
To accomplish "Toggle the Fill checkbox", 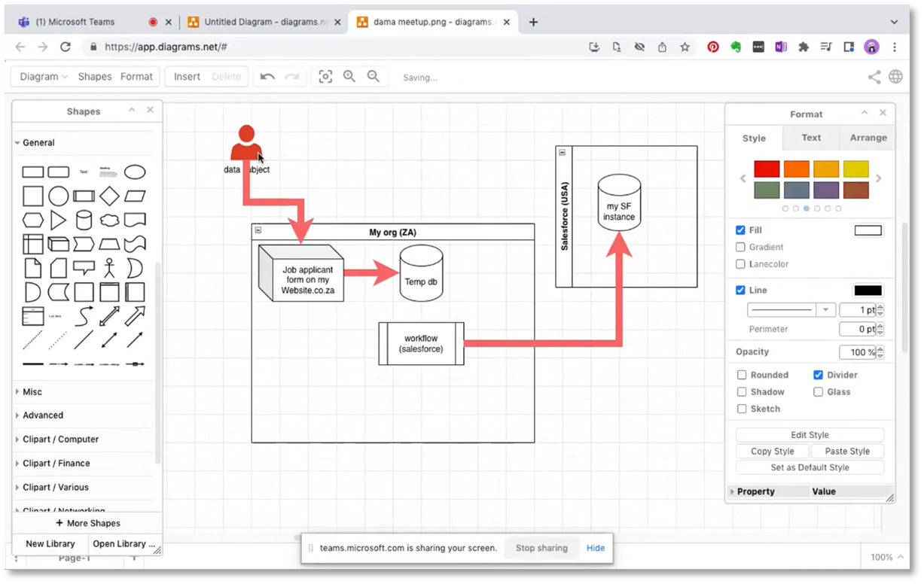I will pos(741,230).
